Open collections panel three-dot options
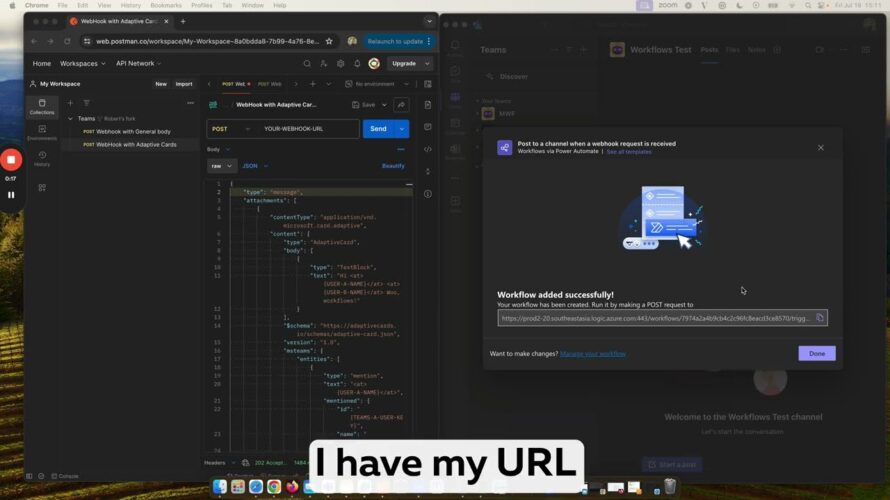Viewport: 890px width, 500px height. click(190, 103)
